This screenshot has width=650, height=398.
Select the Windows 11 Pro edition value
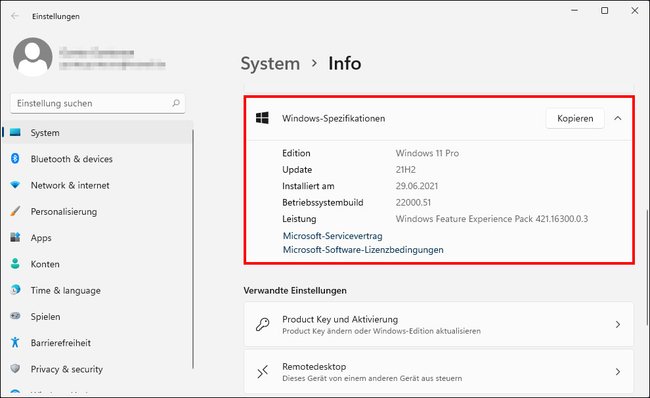(427, 153)
